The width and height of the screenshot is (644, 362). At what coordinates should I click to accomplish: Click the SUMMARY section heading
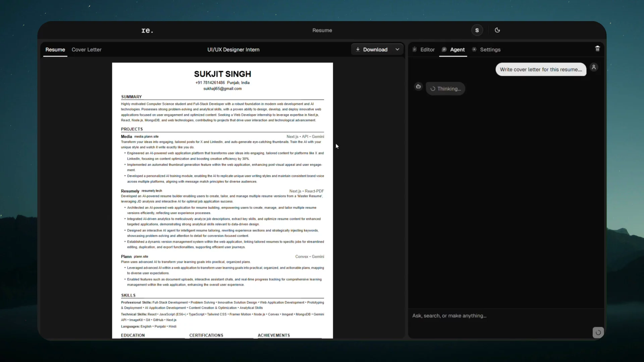pyautogui.click(x=131, y=97)
